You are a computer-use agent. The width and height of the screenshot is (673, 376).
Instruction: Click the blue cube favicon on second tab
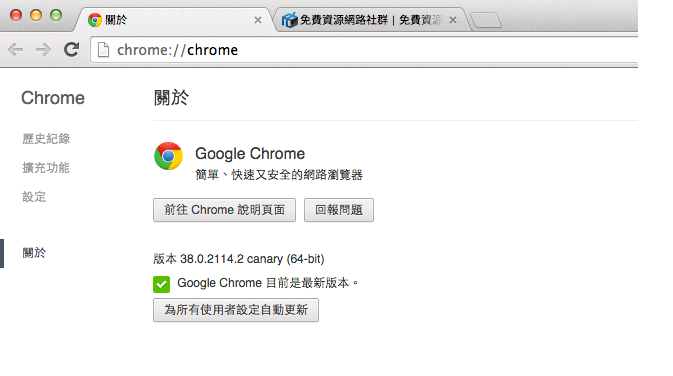290,20
